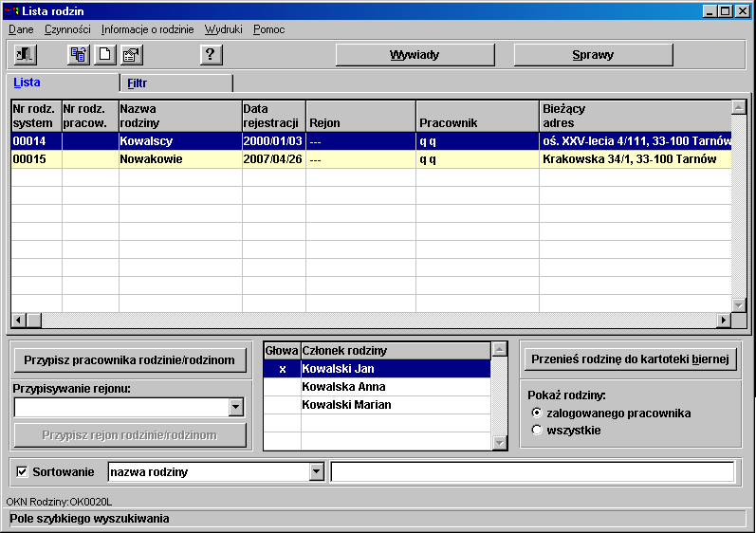The height and width of the screenshot is (533, 756).
Task: Select the wszystkie radio option
Action: pos(536,430)
